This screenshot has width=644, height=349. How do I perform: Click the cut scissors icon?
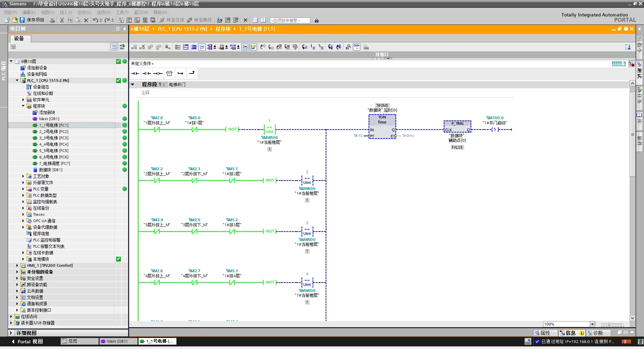62,20
